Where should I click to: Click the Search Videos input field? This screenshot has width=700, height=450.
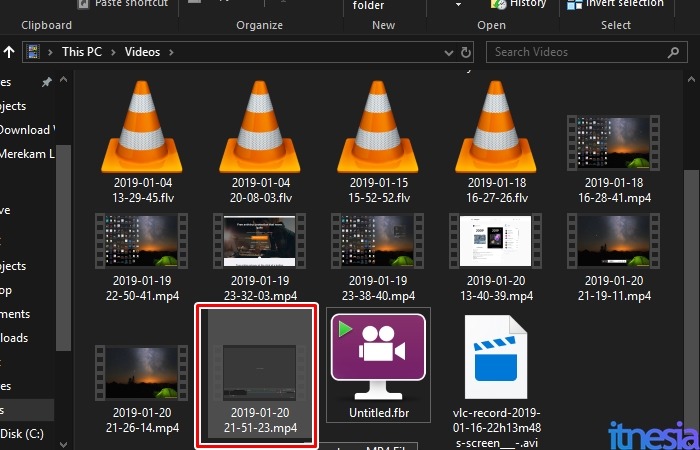point(586,52)
